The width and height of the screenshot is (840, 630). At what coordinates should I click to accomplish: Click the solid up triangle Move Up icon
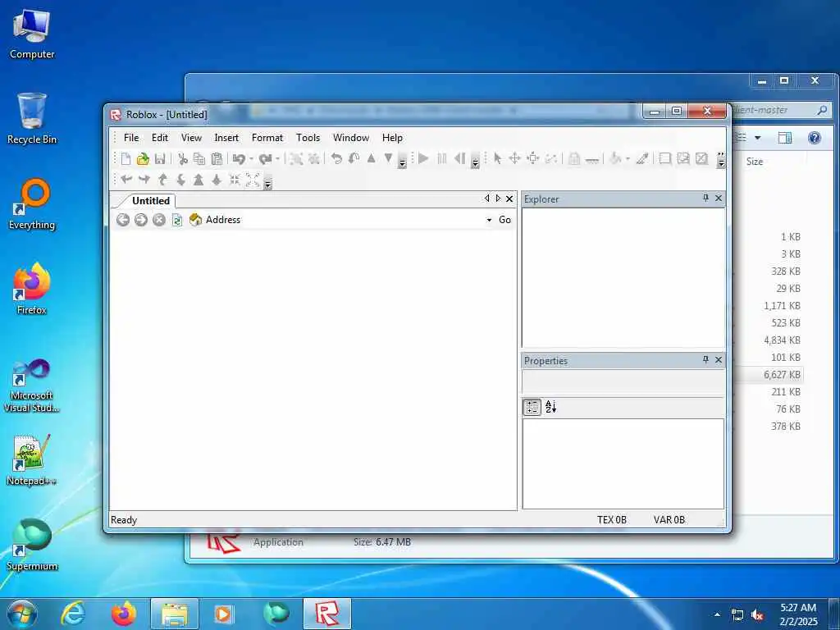point(372,158)
